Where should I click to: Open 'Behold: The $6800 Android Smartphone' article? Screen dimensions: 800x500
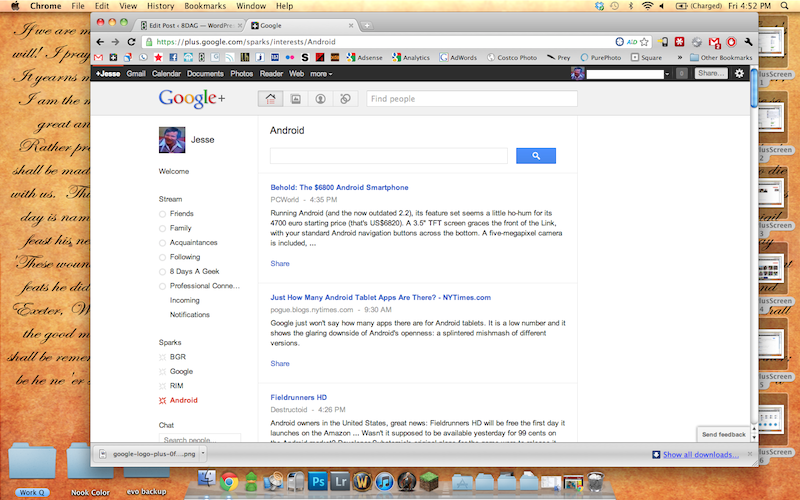[x=339, y=188]
